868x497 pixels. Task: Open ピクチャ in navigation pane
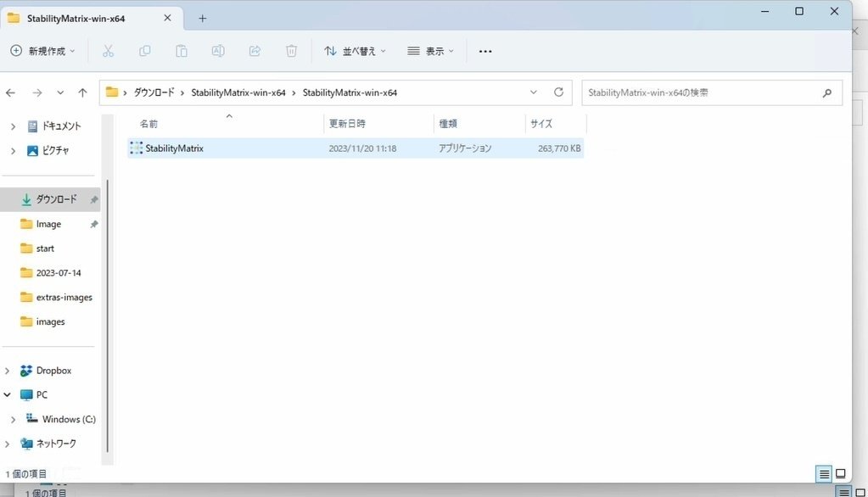coord(55,150)
